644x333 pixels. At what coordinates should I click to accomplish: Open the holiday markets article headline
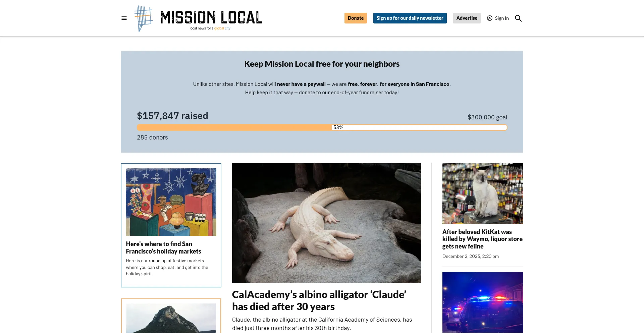163,247
